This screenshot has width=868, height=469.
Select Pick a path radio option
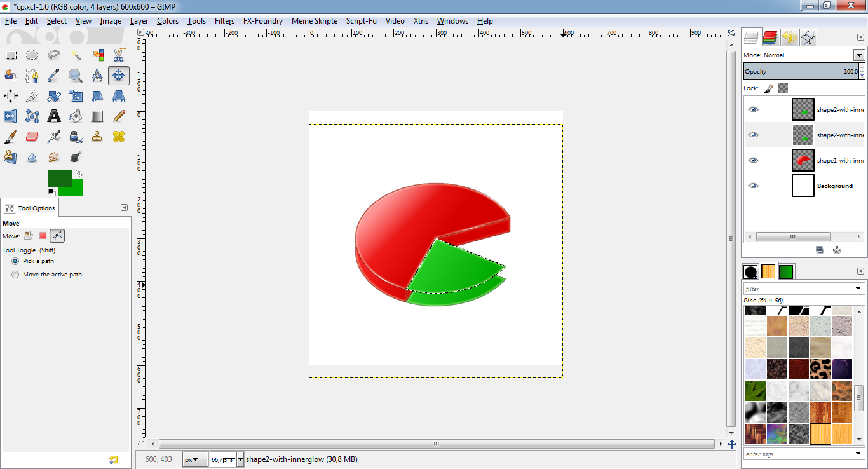[x=15, y=261]
